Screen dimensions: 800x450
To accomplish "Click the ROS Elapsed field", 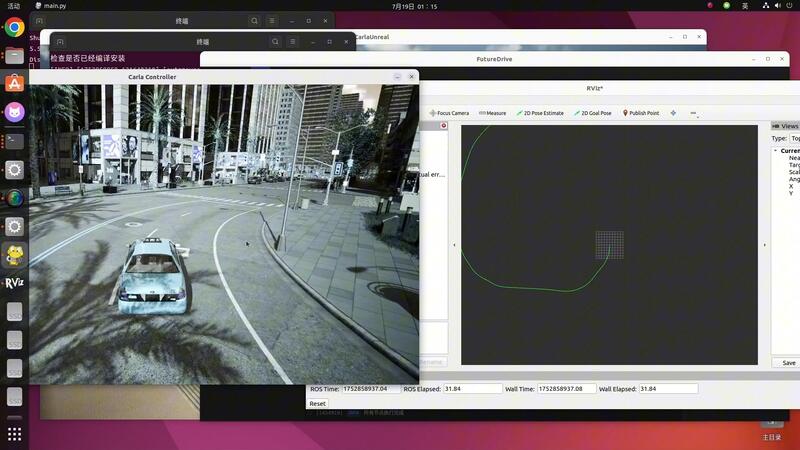I will tap(473, 388).
